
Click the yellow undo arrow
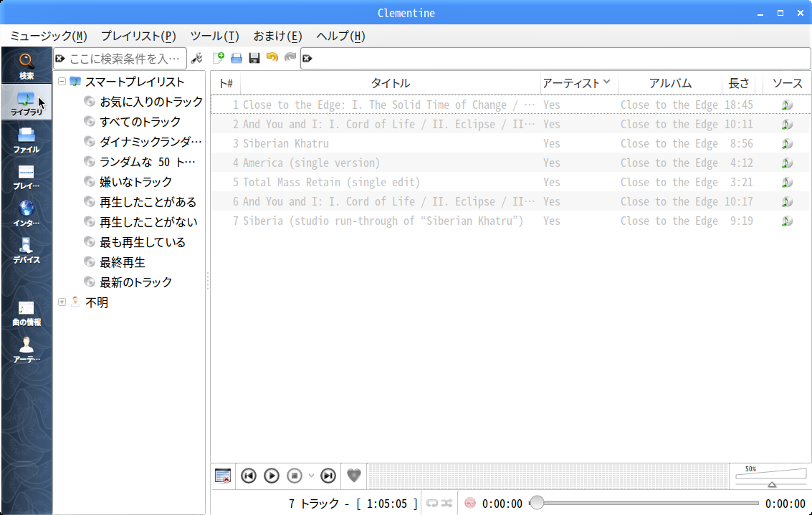272,57
